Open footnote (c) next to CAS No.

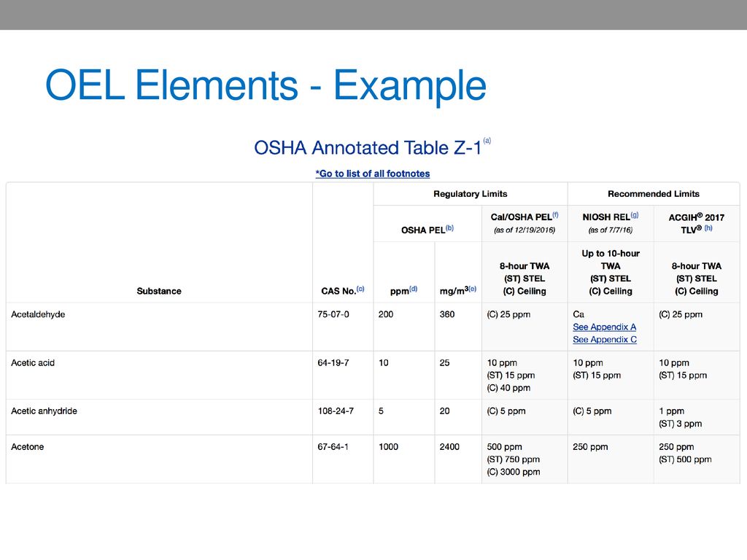click(360, 289)
